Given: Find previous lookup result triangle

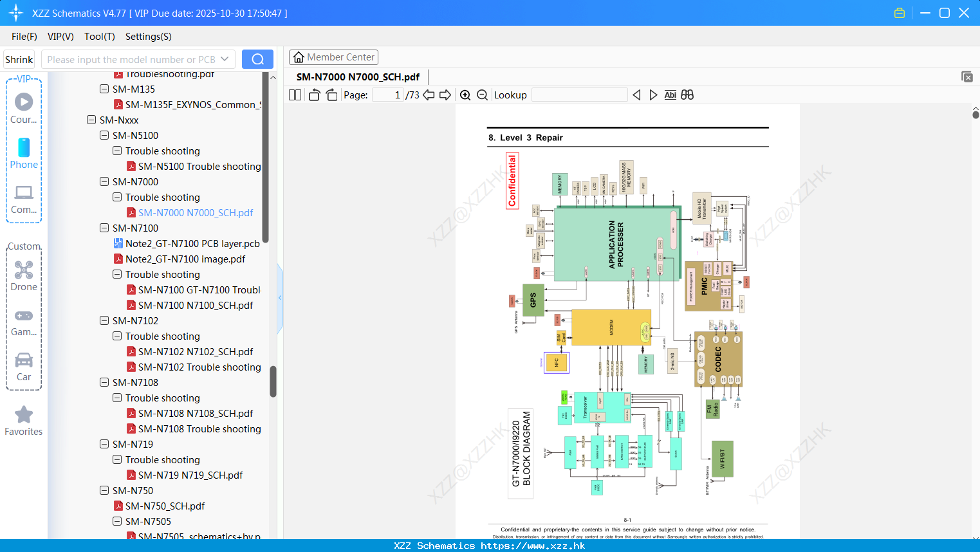Looking at the screenshot, I should click(x=636, y=95).
